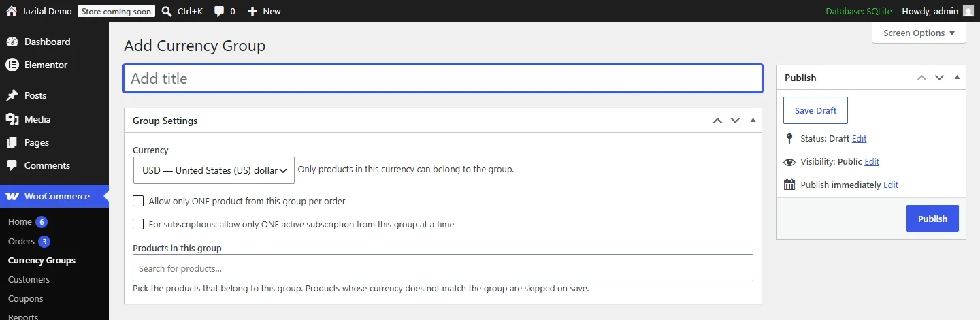The image size is (980, 320).
Task: Click the blue Publish button
Action: pos(932,219)
